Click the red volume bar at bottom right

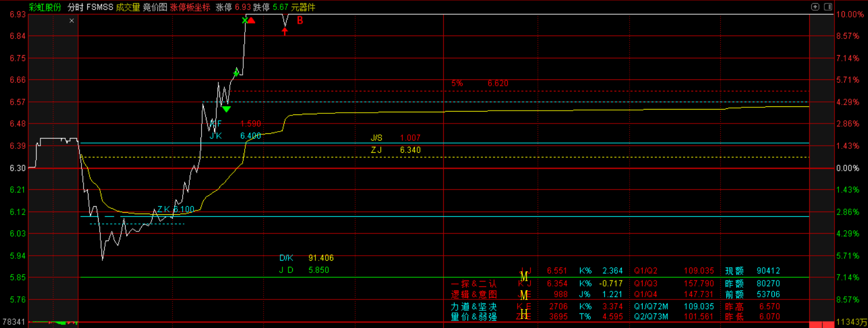822,325
